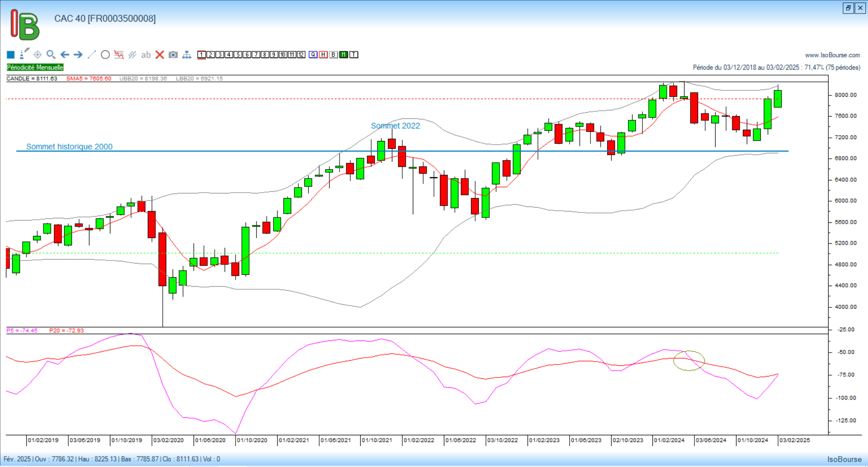Select chart preset 12
The width and height of the screenshot is (868, 467).
pos(301,55)
